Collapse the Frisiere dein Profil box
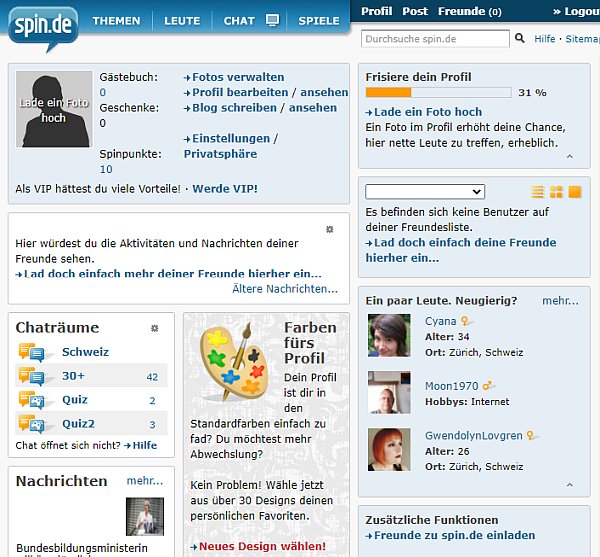This screenshot has width=600, height=557. 569,157
